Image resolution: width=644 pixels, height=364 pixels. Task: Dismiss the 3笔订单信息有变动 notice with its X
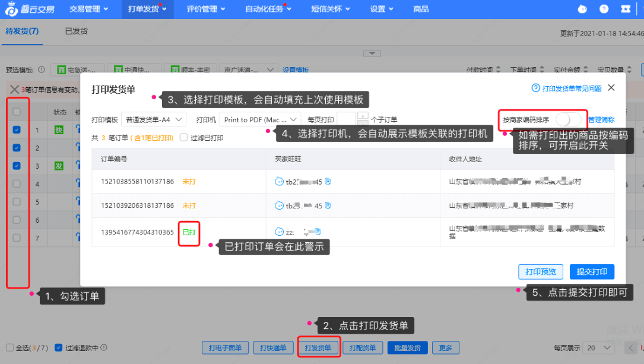[x=14, y=90]
